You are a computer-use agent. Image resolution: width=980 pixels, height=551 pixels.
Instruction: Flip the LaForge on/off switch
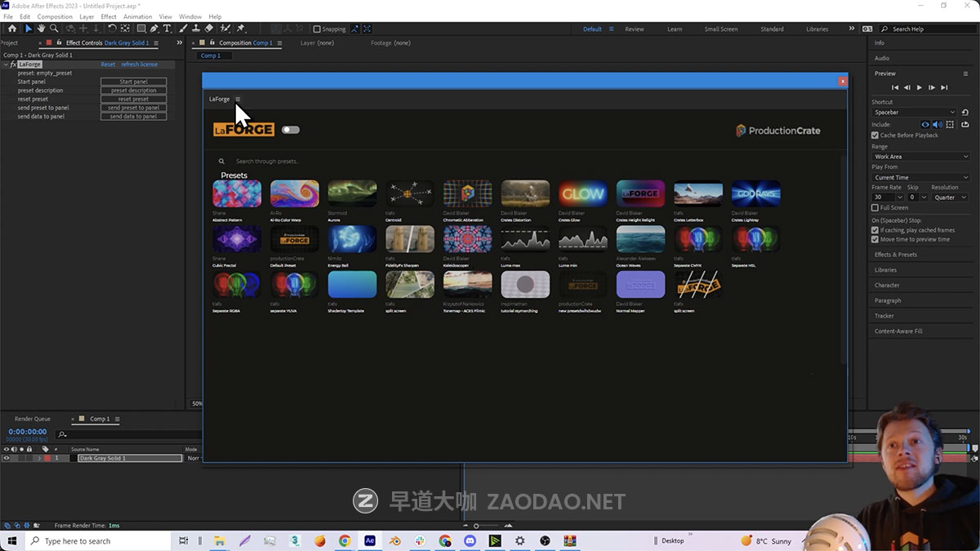point(290,129)
